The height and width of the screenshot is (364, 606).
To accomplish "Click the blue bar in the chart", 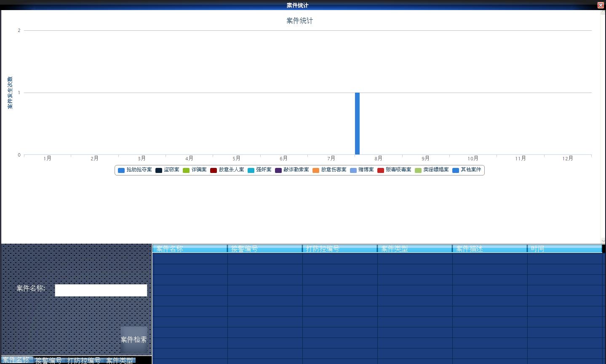I will pyautogui.click(x=357, y=124).
